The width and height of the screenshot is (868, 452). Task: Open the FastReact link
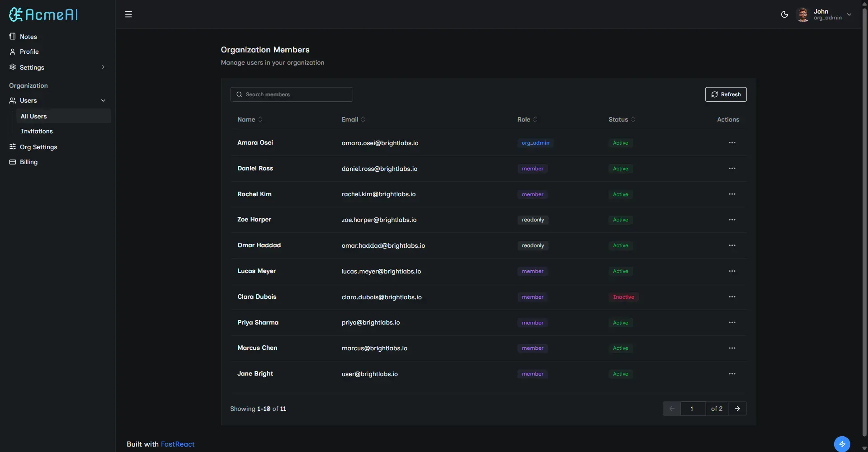pyautogui.click(x=178, y=444)
